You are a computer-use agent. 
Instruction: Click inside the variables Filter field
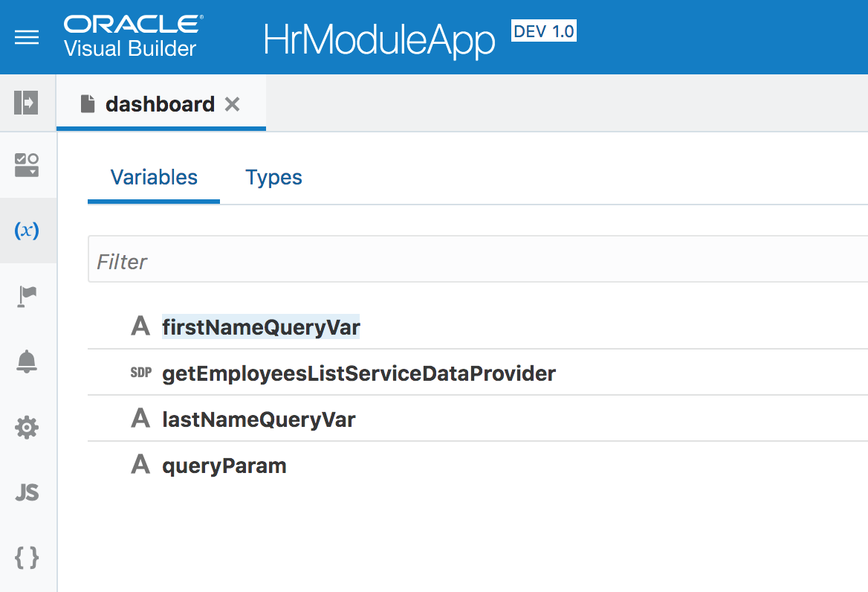click(x=297, y=260)
